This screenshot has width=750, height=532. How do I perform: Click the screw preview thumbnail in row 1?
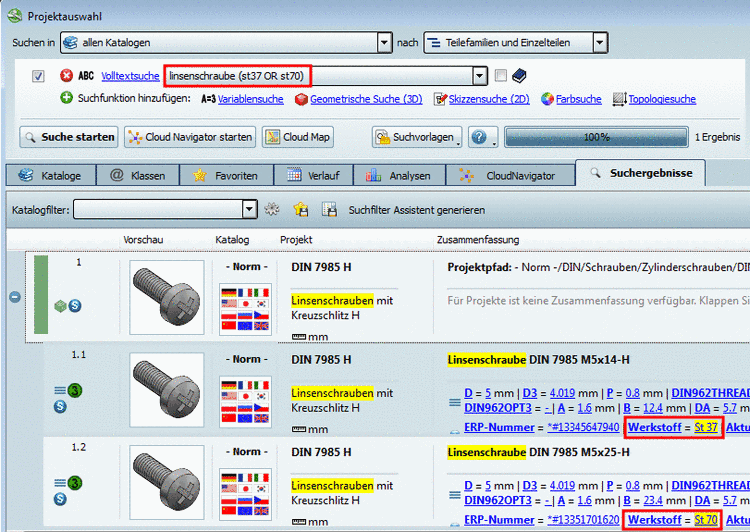(x=166, y=297)
